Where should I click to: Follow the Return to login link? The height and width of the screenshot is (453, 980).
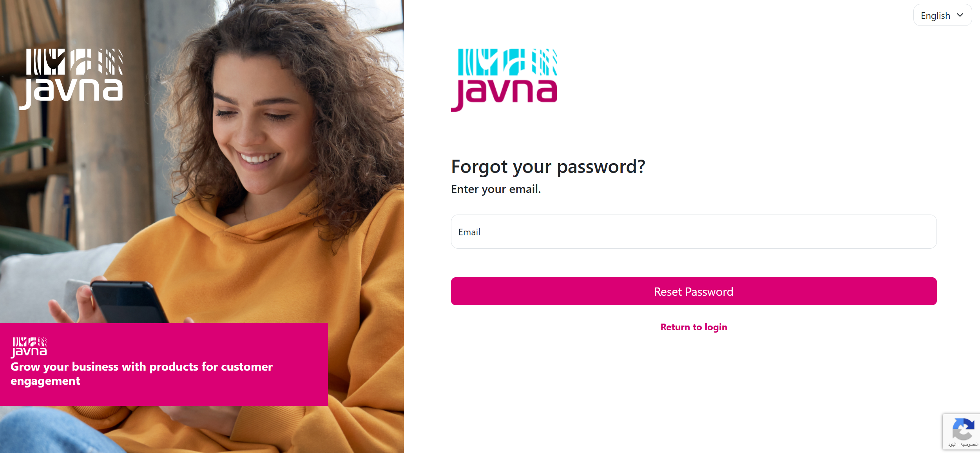pyautogui.click(x=694, y=327)
